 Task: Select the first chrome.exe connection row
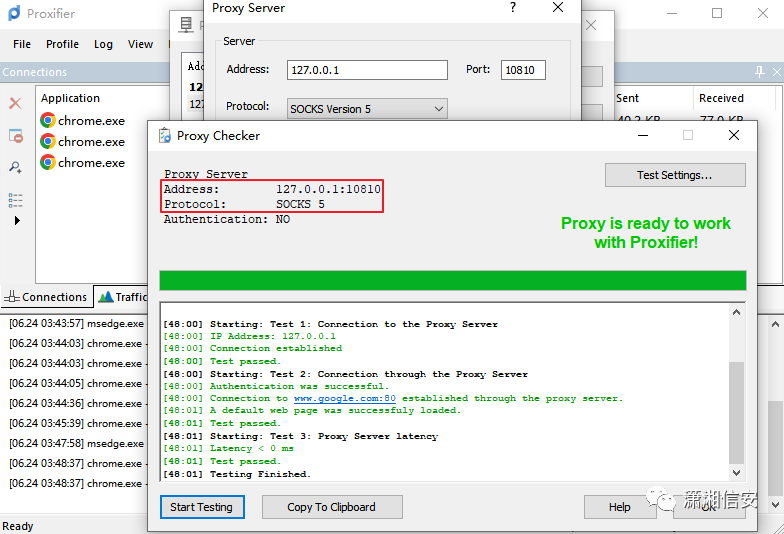[x=82, y=120]
